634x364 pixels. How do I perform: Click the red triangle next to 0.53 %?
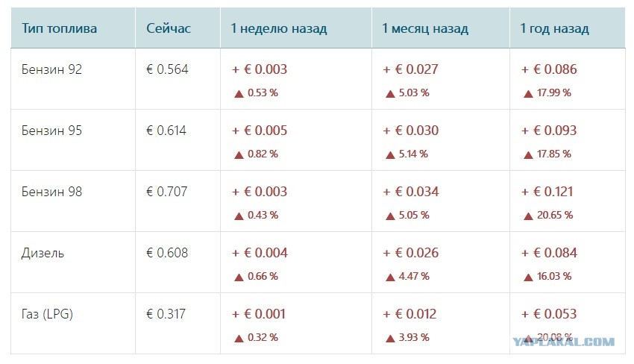pyautogui.click(x=239, y=94)
